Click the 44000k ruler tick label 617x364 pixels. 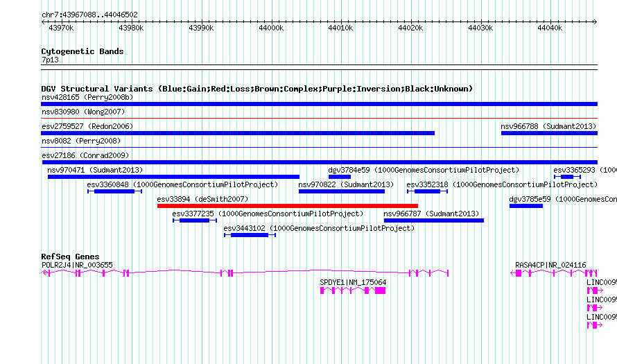[x=271, y=28]
